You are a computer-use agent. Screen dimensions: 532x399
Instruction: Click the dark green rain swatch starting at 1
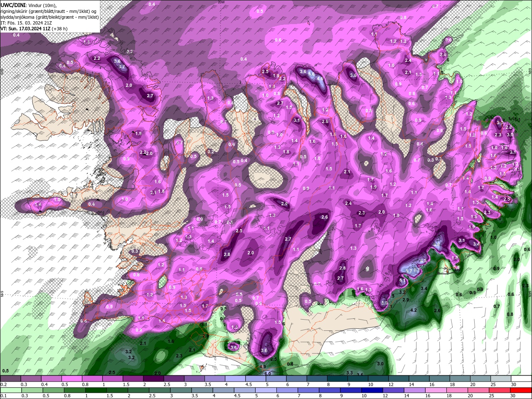coord(95,390)
